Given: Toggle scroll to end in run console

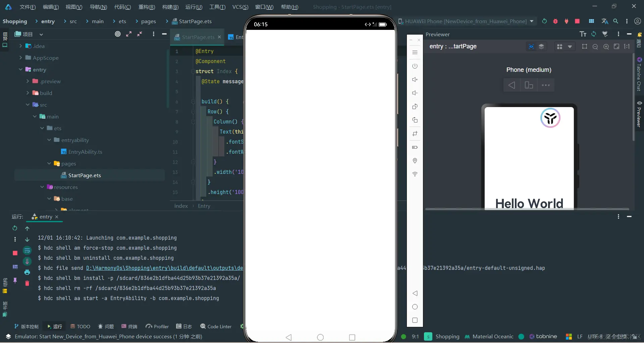Looking at the screenshot, I should coord(27,261).
